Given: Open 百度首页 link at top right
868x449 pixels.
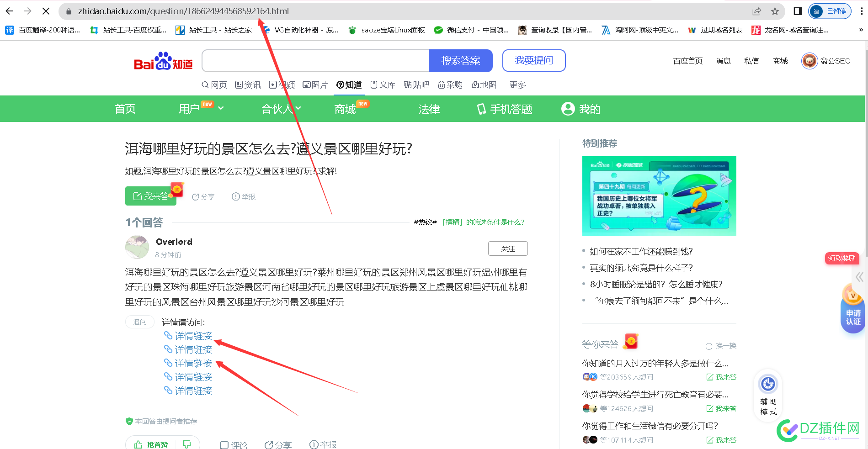Looking at the screenshot, I should point(688,61).
